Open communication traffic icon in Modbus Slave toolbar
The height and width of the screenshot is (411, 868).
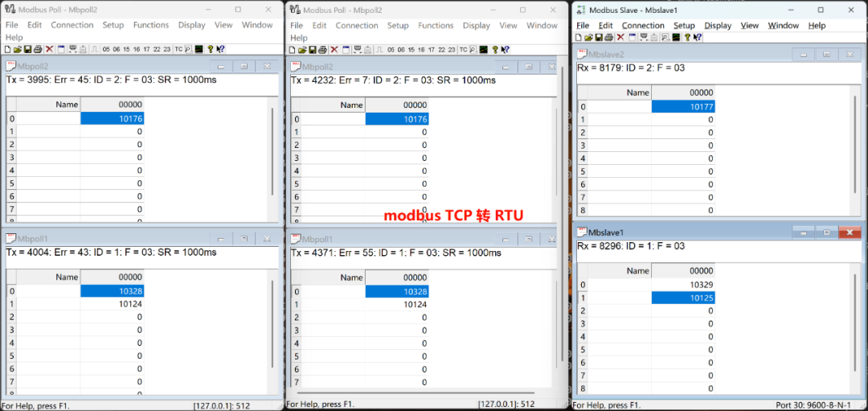click(x=665, y=37)
